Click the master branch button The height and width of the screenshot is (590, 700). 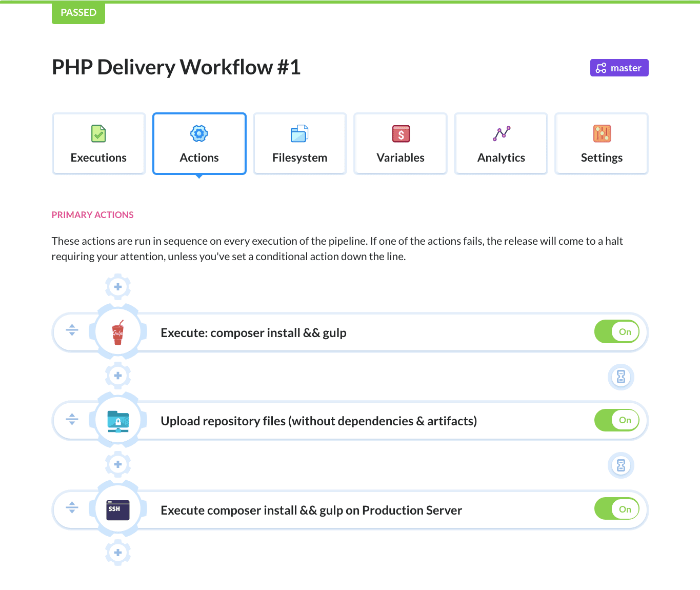[x=619, y=68]
